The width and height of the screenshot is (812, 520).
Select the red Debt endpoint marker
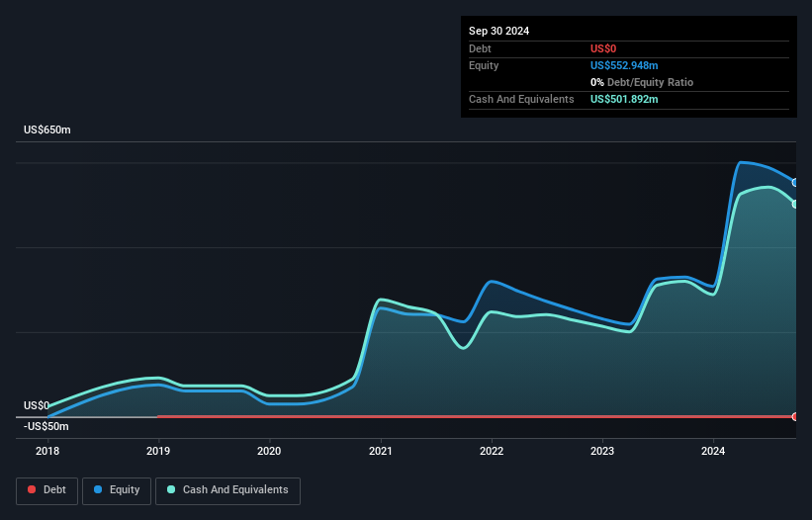click(x=795, y=416)
